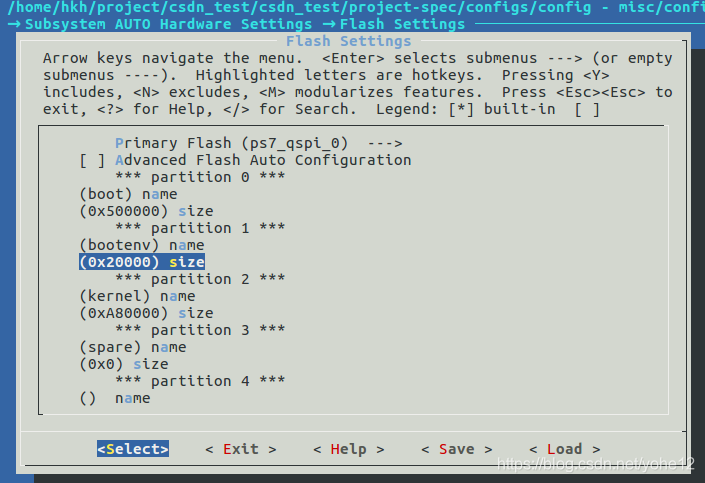This screenshot has width=705, height=483.
Task: Select the bootenv name entry
Action: (142, 245)
